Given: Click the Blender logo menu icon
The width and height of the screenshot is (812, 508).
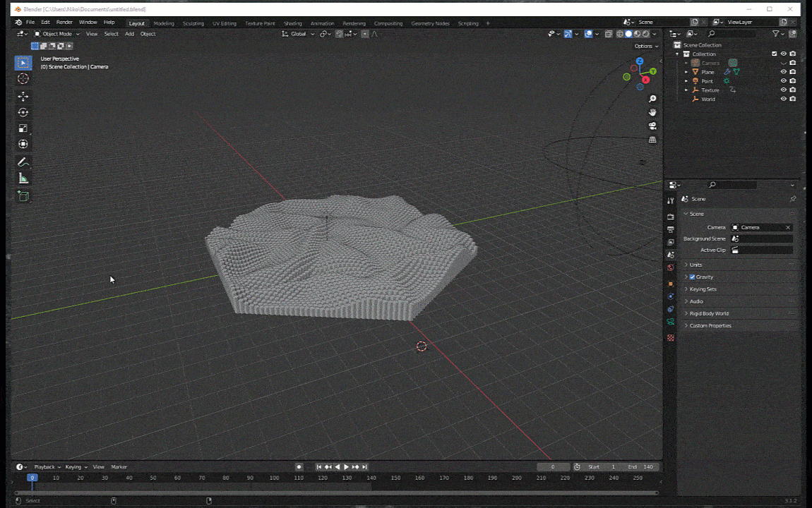Looking at the screenshot, I should [18, 23].
